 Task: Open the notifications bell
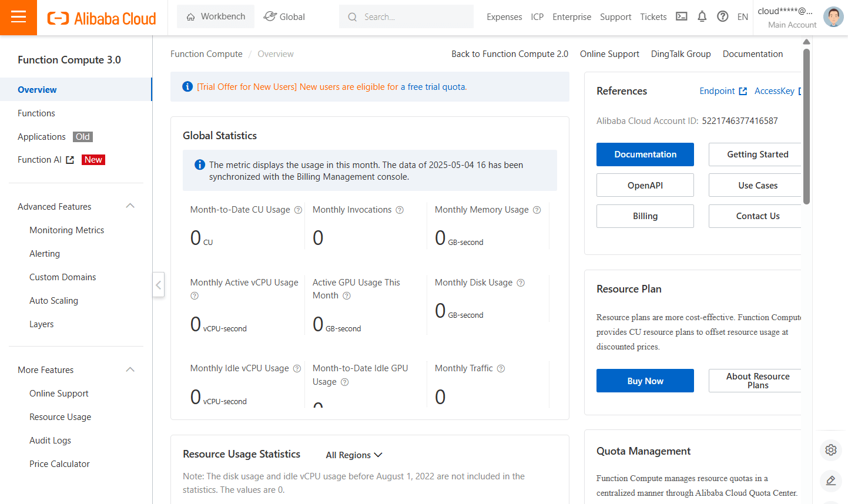click(702, 16)
